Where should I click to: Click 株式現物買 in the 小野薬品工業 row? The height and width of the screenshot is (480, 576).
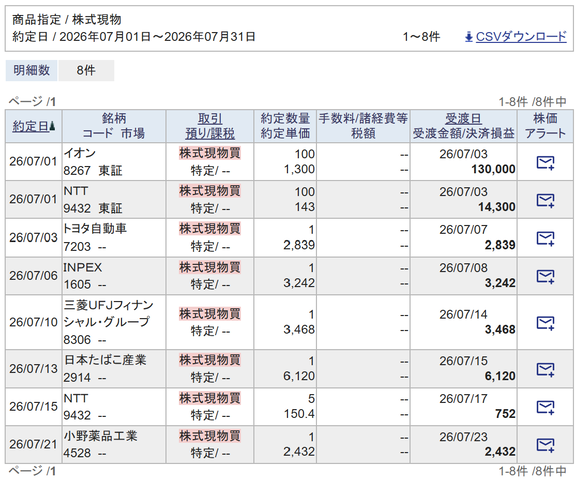(210, 436)
